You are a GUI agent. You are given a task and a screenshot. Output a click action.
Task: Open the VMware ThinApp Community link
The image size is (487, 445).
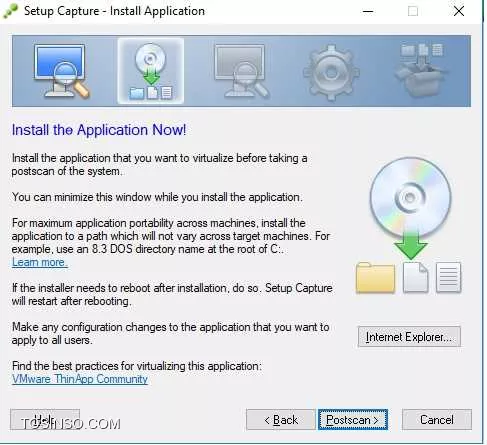coord(80,379)
